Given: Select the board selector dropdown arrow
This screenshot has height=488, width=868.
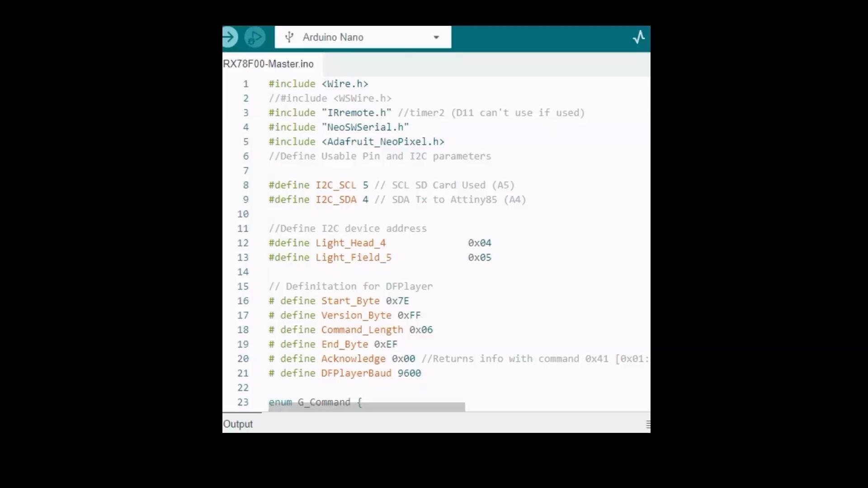Looking at the screenshot, I should point(436,37).
